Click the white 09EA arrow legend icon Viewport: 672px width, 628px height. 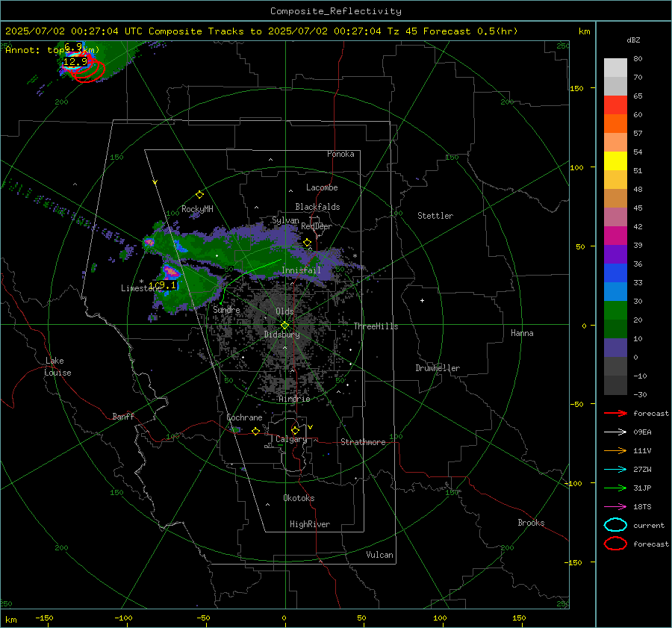coord(615,432)
